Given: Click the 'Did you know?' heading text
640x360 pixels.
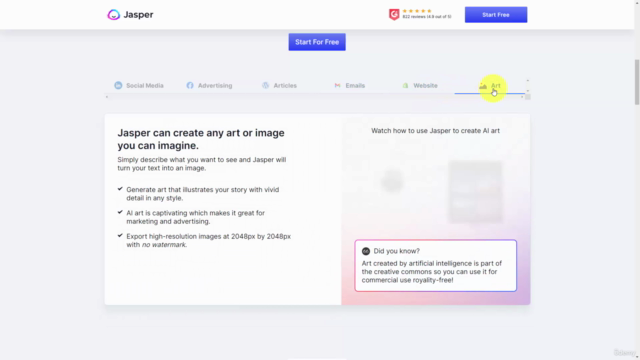Looking at the screenshot, I should click(396, 251).
